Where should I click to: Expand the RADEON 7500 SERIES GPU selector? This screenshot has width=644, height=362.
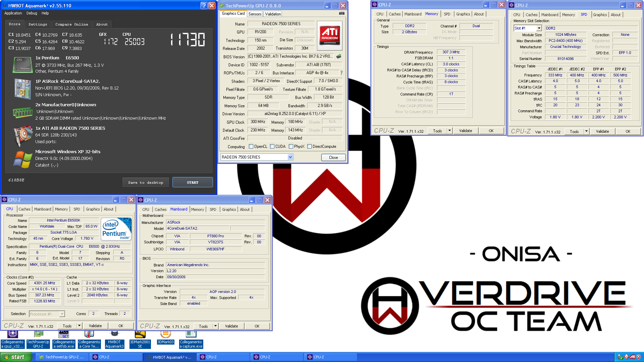[290, 157]
